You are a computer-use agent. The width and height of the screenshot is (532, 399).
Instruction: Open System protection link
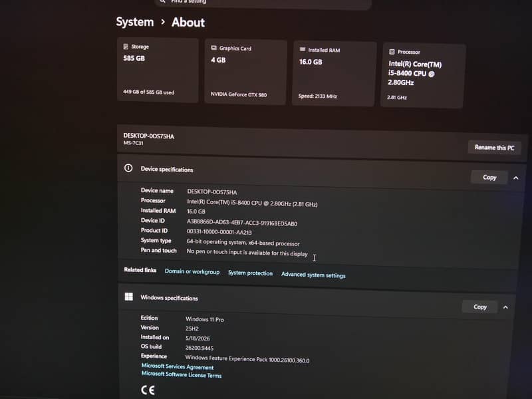coord(250,273)
